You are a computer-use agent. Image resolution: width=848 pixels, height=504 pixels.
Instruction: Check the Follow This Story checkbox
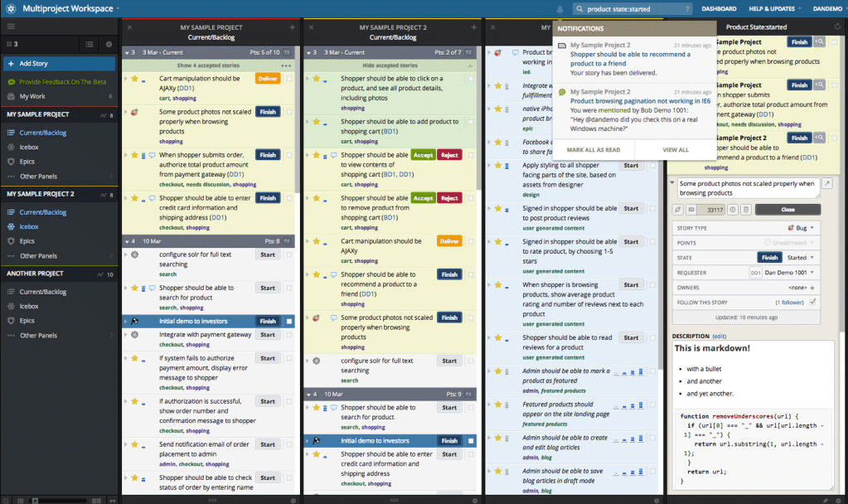(x=813, y=302)
